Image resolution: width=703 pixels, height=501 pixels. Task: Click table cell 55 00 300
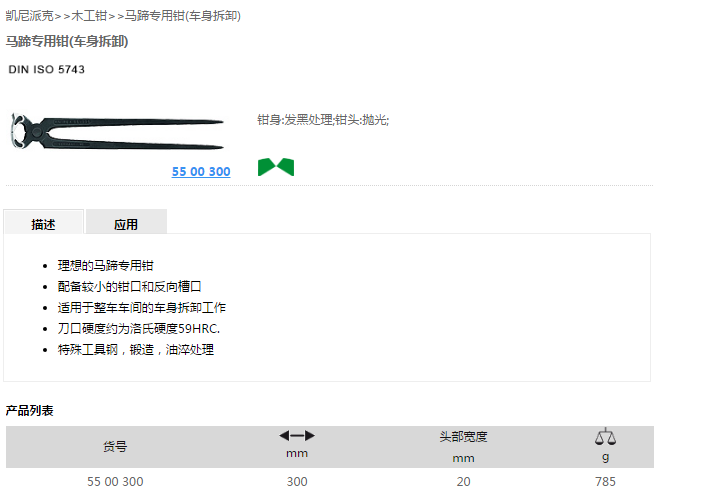pyautogui.click(x=115, y=482)
